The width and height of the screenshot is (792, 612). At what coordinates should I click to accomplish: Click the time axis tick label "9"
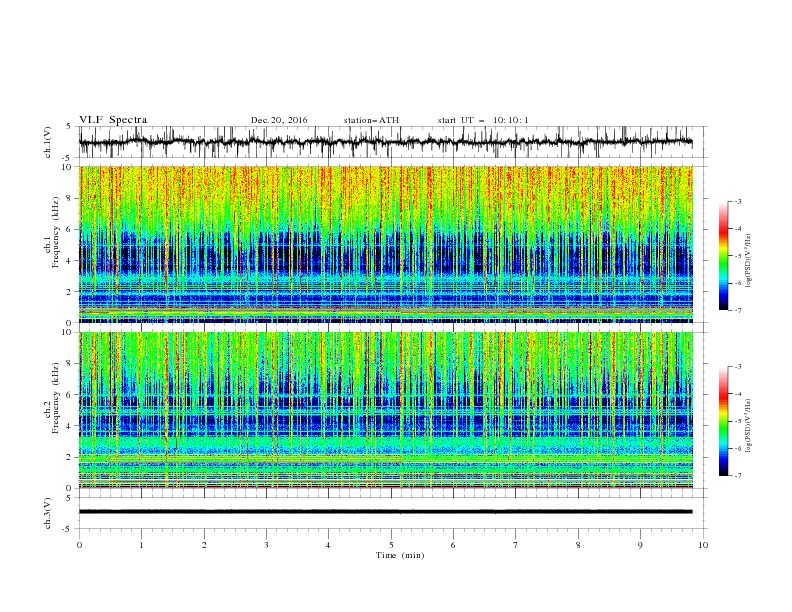click(x=641, y=545)
